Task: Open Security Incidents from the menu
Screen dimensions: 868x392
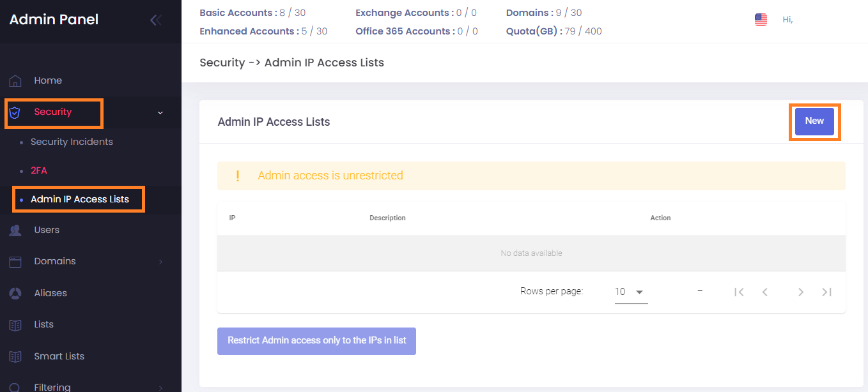Action: coord(71,141)
